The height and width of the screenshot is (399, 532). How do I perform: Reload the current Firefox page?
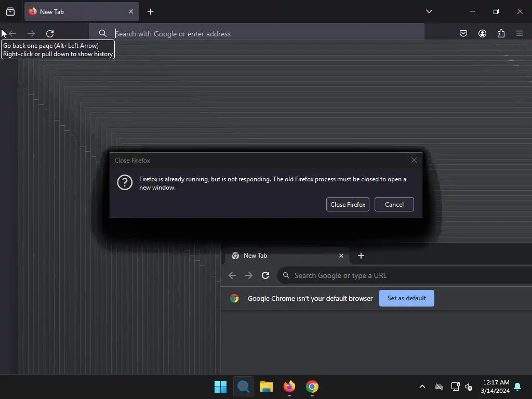pyautogui.click(x=50, y=34)
